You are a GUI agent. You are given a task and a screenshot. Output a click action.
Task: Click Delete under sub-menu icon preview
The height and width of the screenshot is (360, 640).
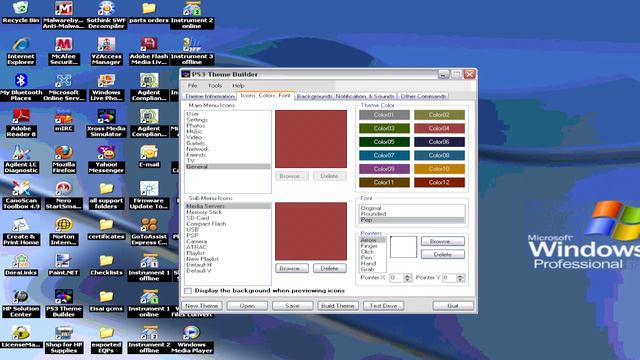329,268
